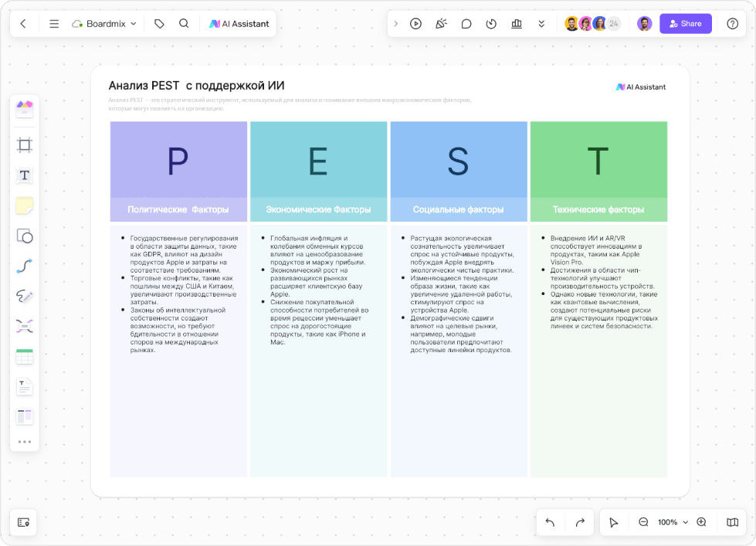Select the Connector line tool
This screenshot has width=756, height=546.
pyautogui.click(x=25, y=266)
